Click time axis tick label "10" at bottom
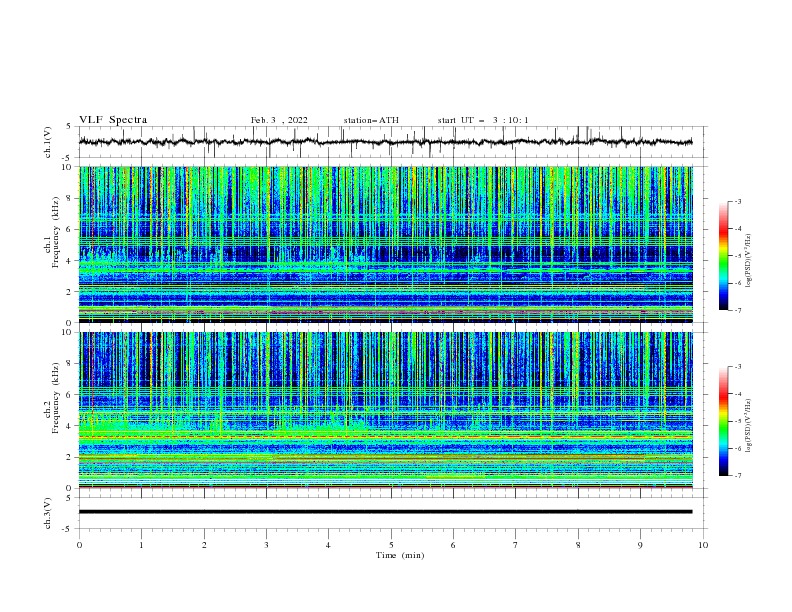The width and height of the screenshot is (792, 612). click(x=703, y=545)
